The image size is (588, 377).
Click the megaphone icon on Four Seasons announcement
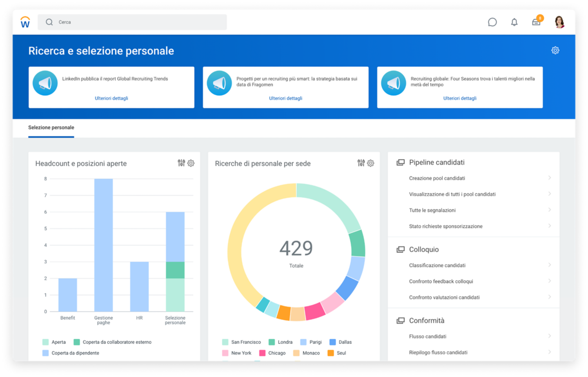click(x=394, y=83)
